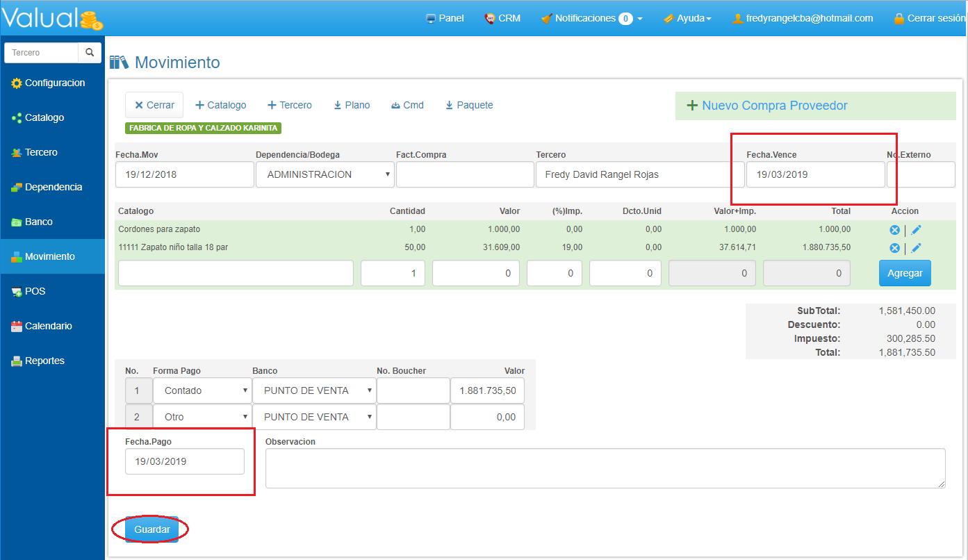Open Dependencia/Bodega ADMINISTRACION dropdown
968x560 pixels.
point(325,175)
